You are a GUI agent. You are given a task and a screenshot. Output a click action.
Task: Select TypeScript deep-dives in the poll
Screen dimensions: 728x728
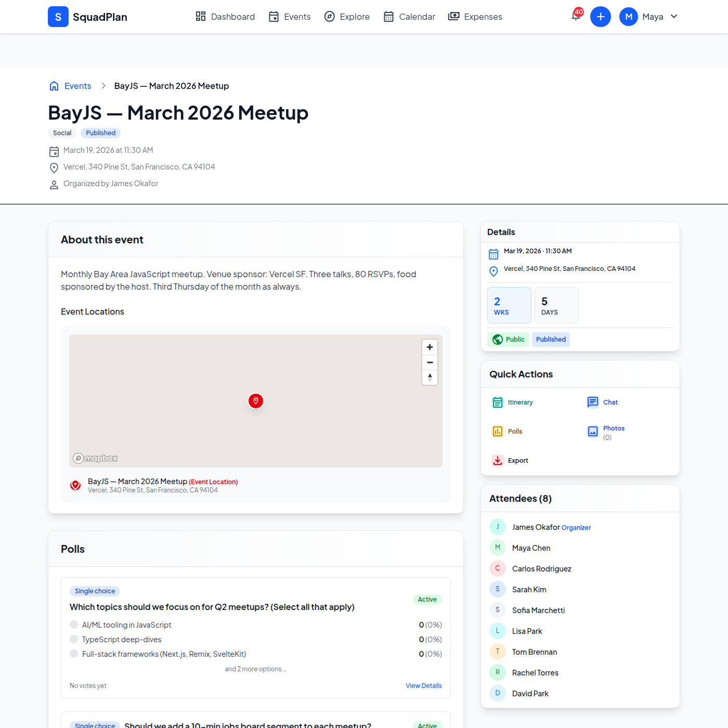74,639
